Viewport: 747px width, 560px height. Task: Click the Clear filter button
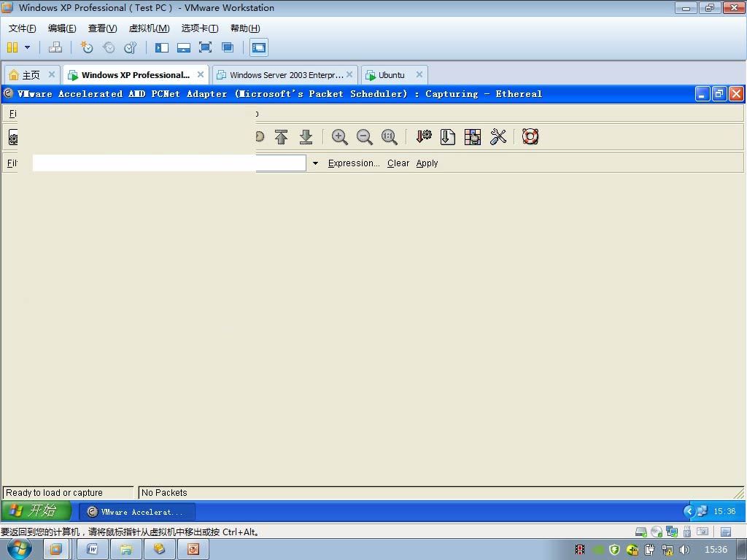[398, 163]
